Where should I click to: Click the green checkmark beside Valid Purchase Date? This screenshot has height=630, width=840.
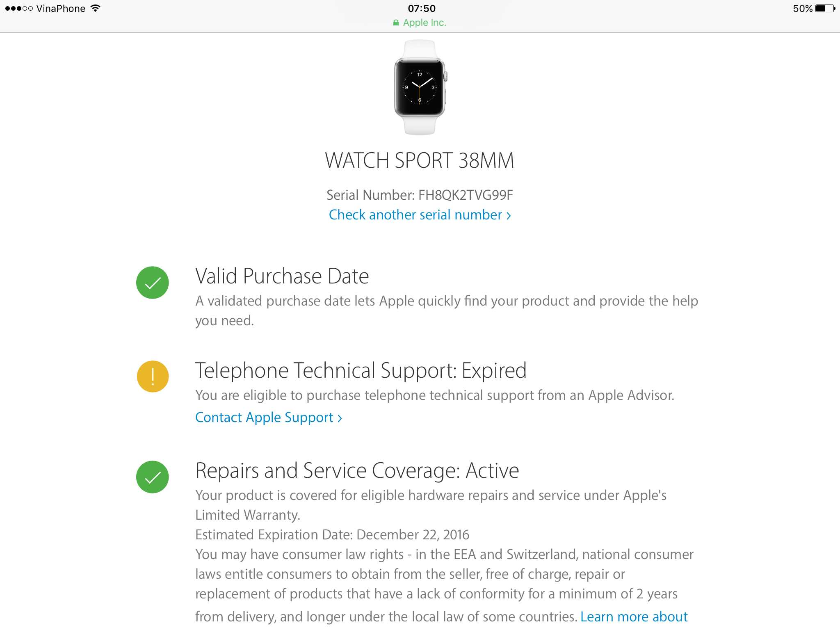point(153,283)
